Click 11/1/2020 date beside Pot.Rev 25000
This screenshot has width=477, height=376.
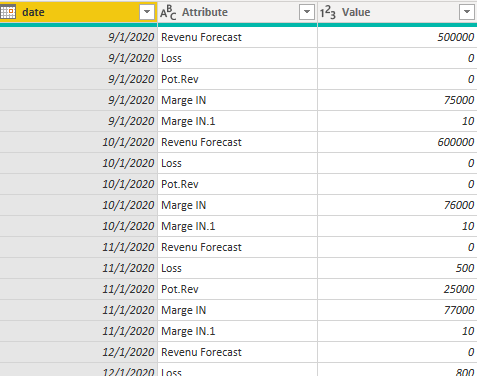click(x=128, y=289)
